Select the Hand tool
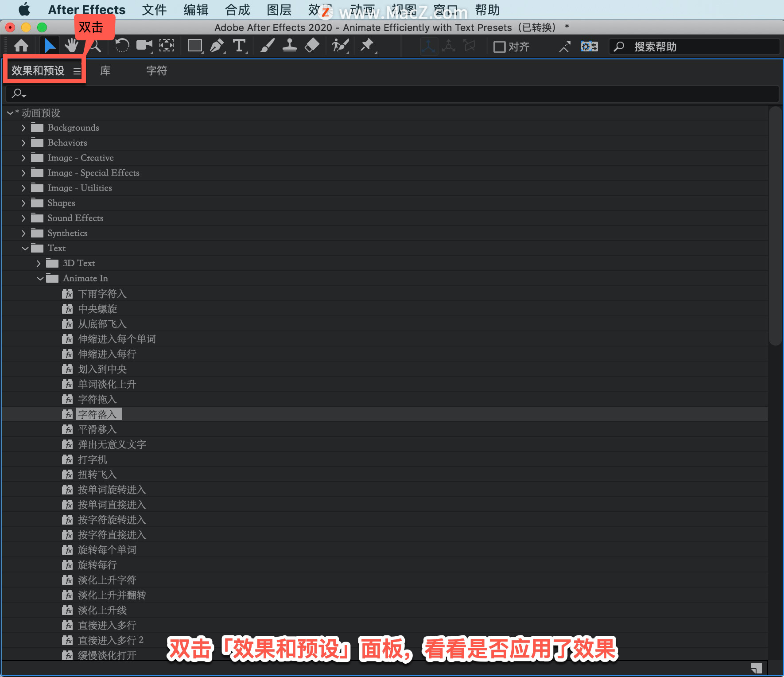This screenshot has height=677, width=784. 71,46
